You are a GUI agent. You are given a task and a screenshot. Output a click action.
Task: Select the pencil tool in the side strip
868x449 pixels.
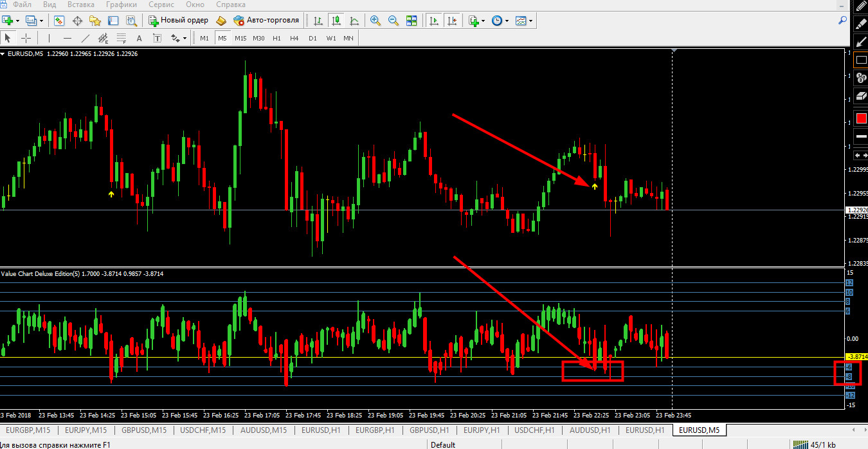(x=861, y=5)
